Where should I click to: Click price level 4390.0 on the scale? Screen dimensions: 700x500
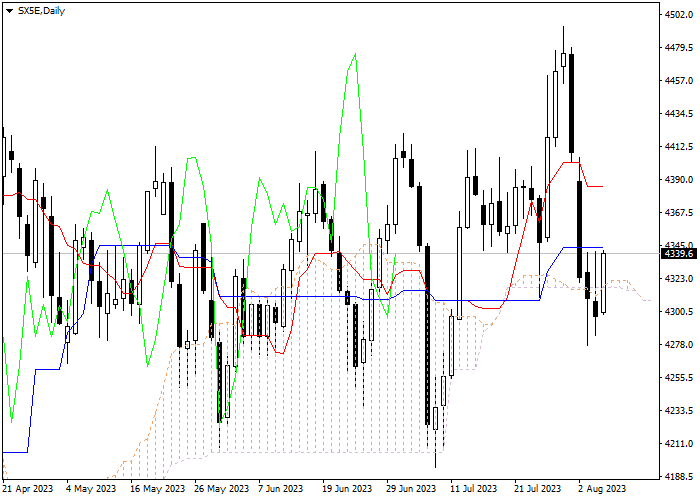click(x=679, y=180)
